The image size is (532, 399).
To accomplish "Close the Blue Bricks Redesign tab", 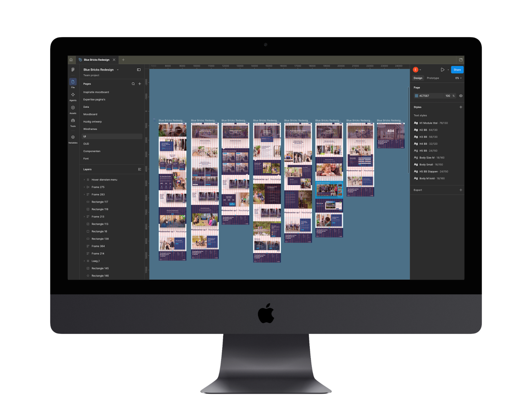I will tap(114, 60).
